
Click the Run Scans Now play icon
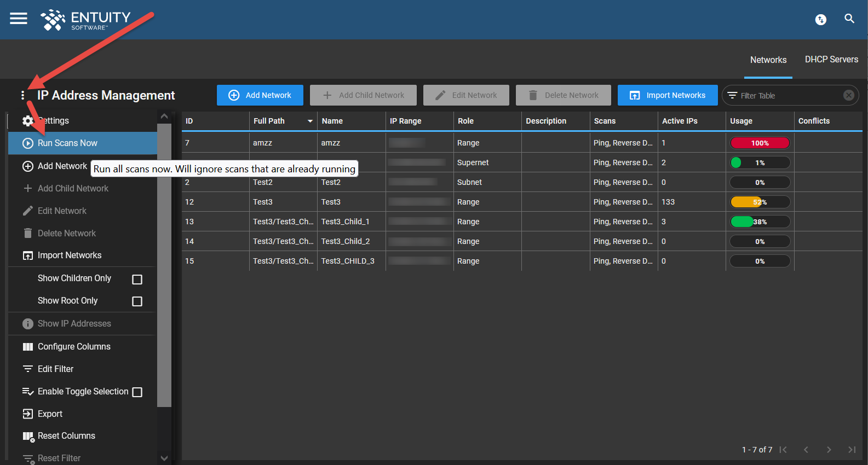[28, 143]
